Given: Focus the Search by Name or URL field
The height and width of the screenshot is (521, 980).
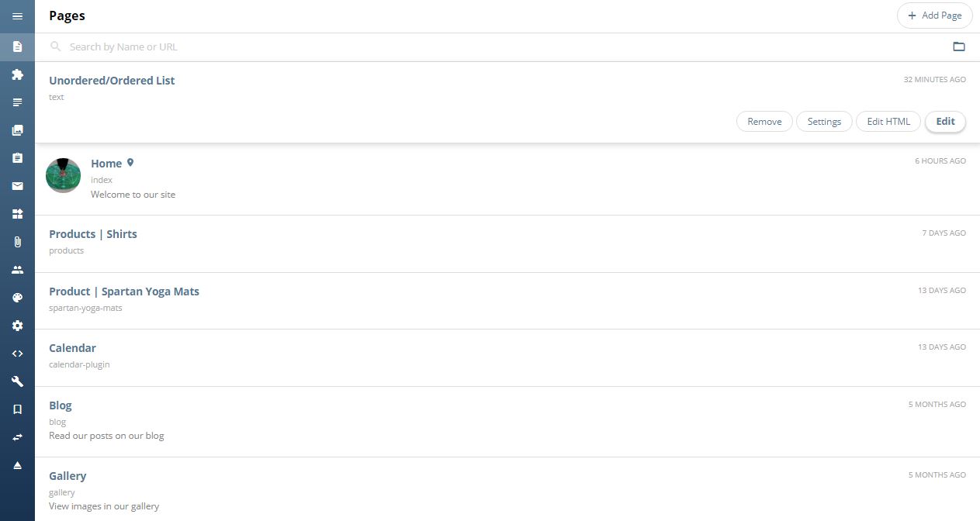Looking at the screenshot, I should pyautogui.click(x=497, y=47).
